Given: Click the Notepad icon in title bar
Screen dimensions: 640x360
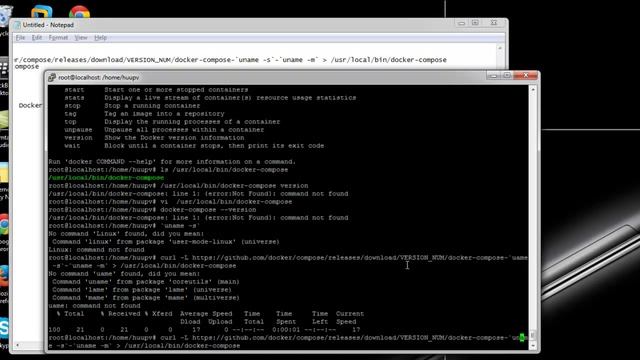Looking at the screenshot, I should tap(18, 25).
